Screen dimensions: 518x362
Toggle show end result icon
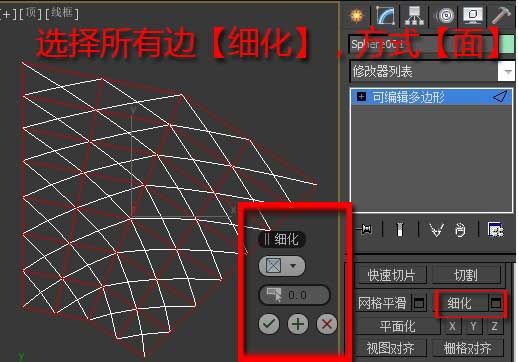[400, 229]
